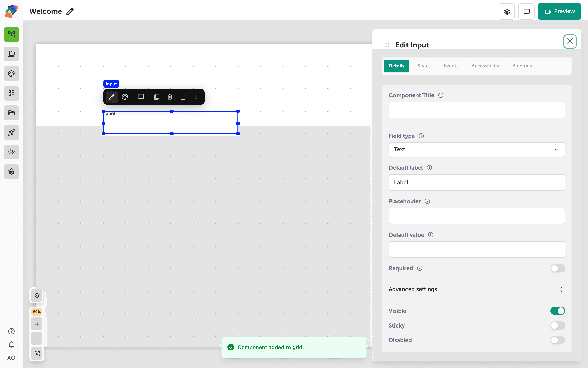Click the palette style icon in component toolbar
This screenshot has width=588, height=368.
coord(125,97)
